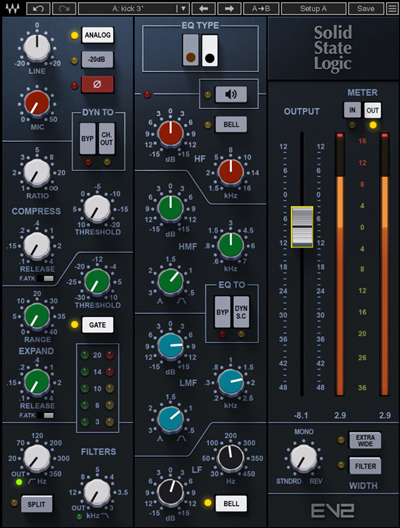400x528 pixels.
Task: Toggle expander F.ATK switch
Action: tap(45, 415)
